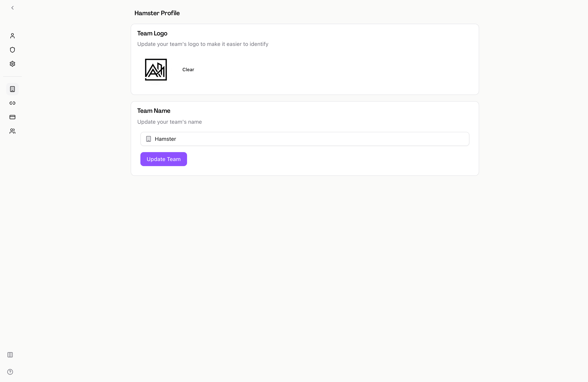
Task: Select the team building icon in sidebar
Action: pyautogui.click(x=12, y=89)
